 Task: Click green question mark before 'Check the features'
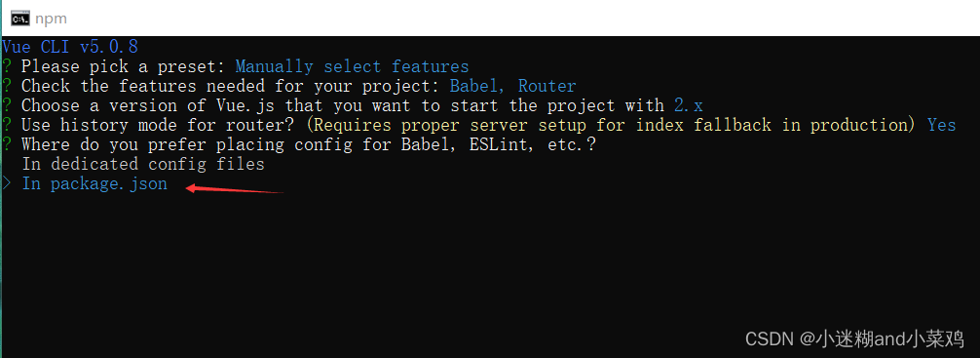pos(6,86)
